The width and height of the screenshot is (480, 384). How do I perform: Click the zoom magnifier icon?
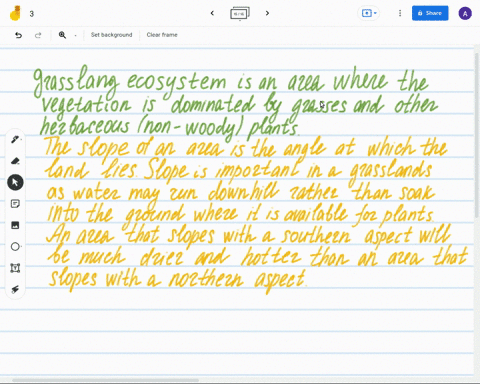click(x=62, y=35)
